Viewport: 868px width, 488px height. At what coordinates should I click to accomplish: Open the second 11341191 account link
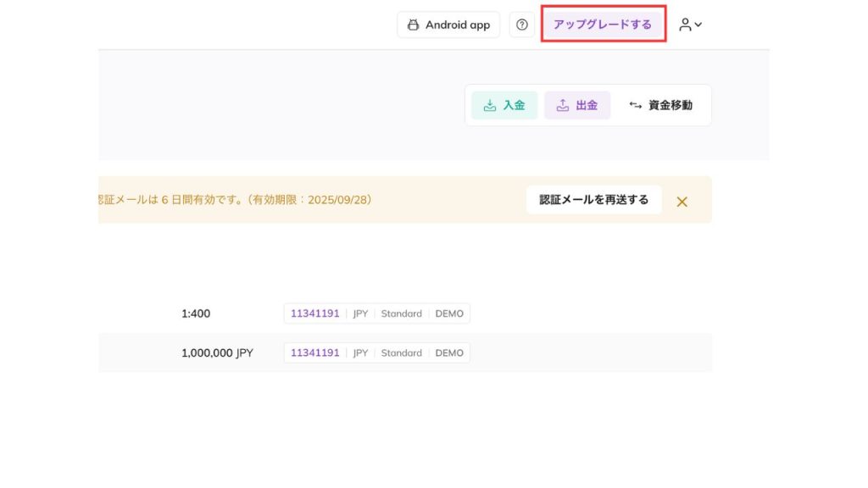click(x=314, y=352)
